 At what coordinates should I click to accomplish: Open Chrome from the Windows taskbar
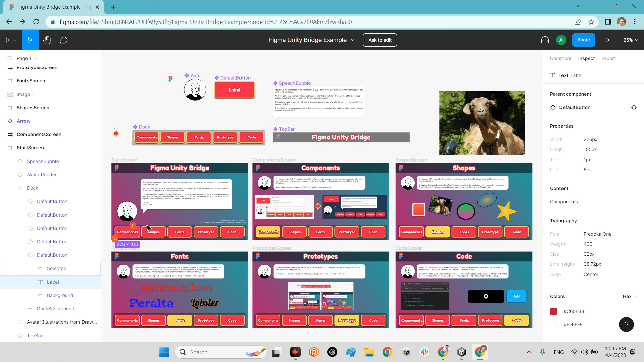coord(387,352)
